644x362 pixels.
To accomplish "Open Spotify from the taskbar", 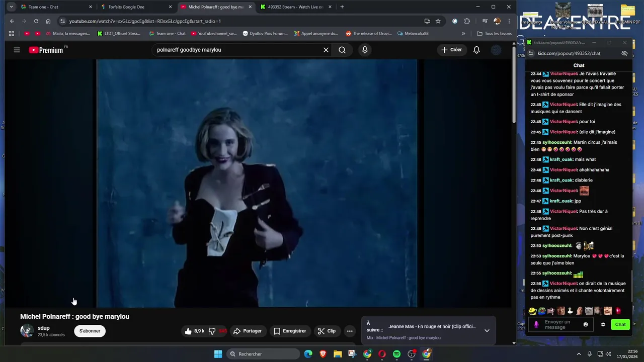I will 396,354.
